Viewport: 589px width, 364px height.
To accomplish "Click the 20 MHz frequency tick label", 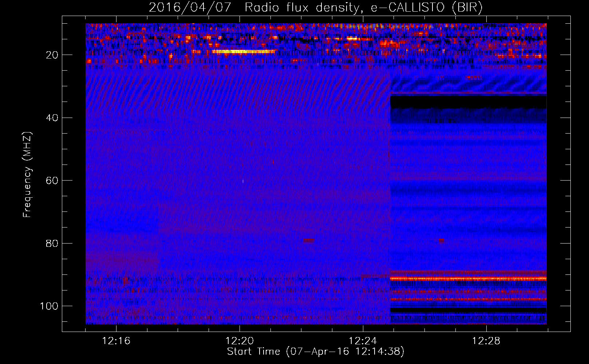I will point(52,55).
